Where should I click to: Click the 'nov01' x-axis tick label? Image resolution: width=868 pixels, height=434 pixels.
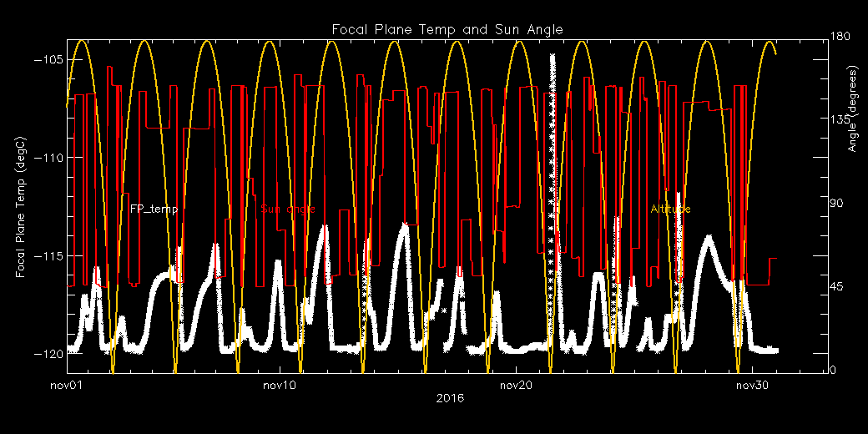point(67,385)
